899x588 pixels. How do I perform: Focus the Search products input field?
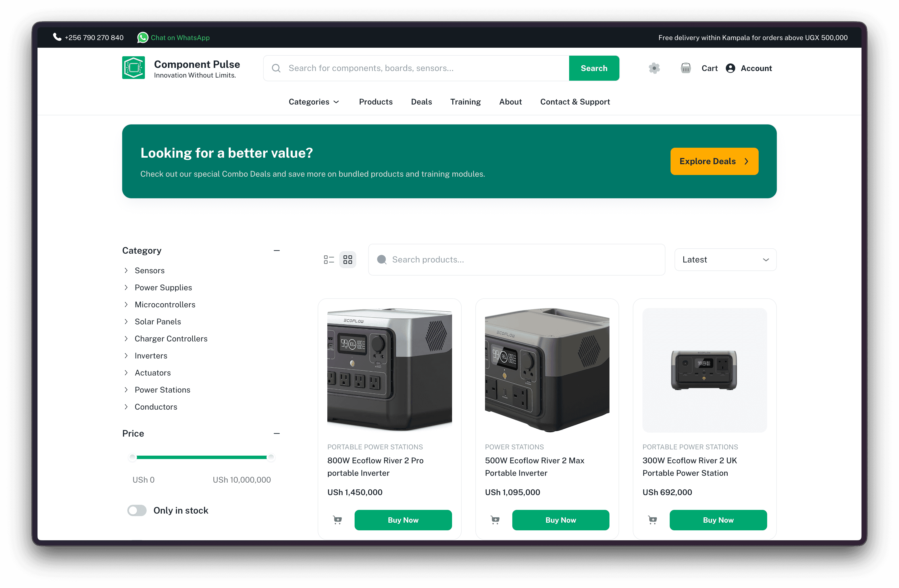(516, 259)
